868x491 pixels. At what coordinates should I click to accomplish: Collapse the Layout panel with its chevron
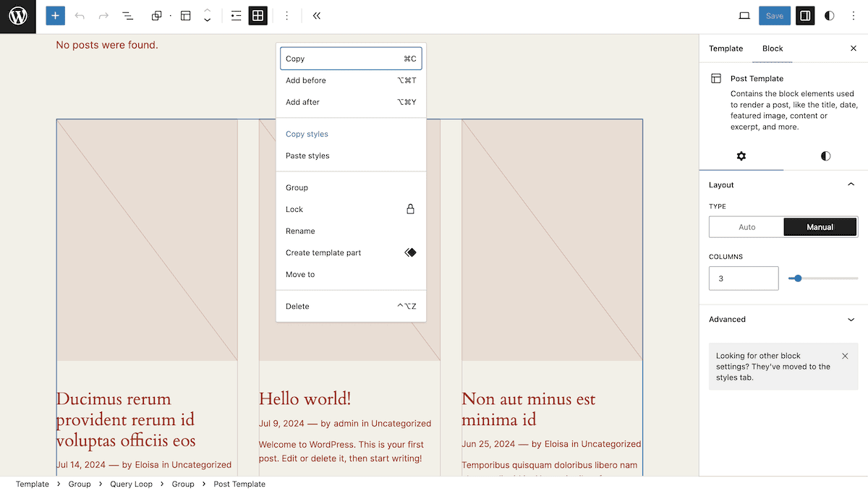(x=851, y=184)
